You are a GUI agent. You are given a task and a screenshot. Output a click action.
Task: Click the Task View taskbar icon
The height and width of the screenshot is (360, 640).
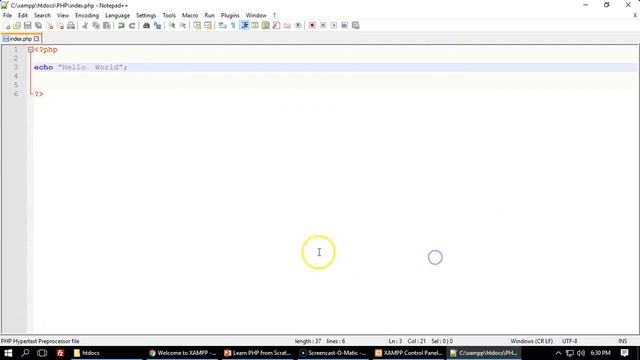pyautogui.click(x=42, y=353)
